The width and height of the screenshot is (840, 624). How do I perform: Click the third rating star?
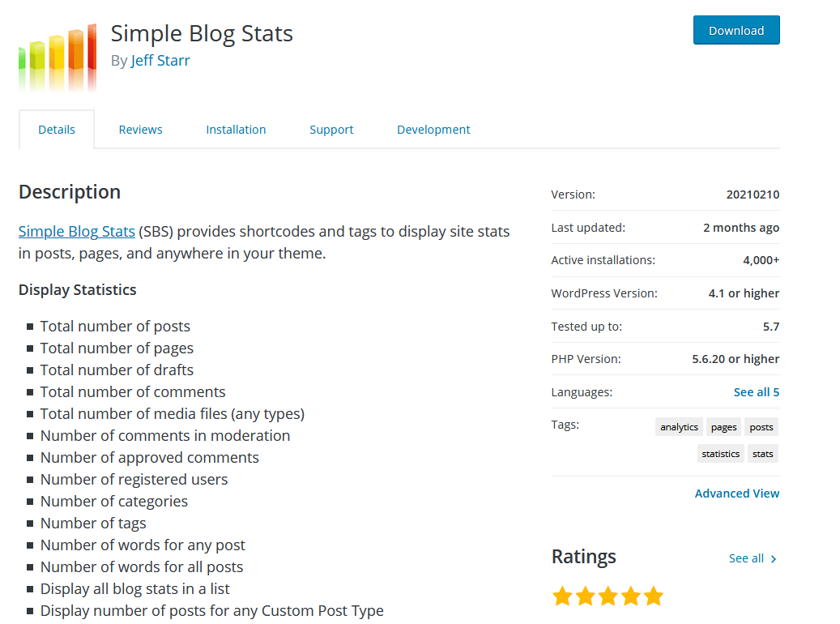pyautogui.click(x=608, y=596)
